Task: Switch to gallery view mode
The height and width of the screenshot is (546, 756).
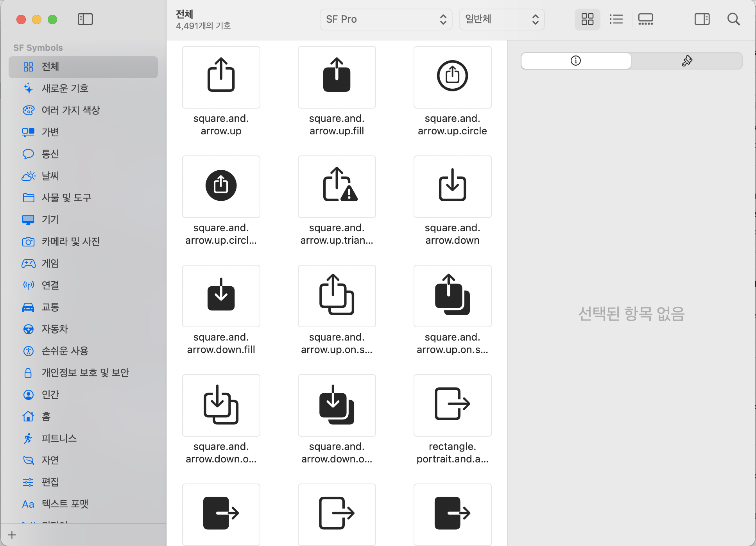Action: [x=645, y=19]
